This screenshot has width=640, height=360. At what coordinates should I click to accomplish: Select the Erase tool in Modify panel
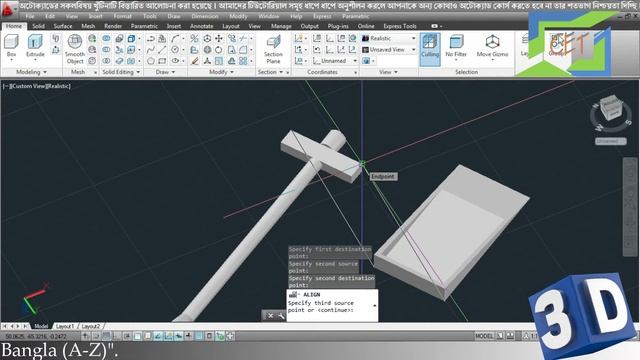point(195,61)
